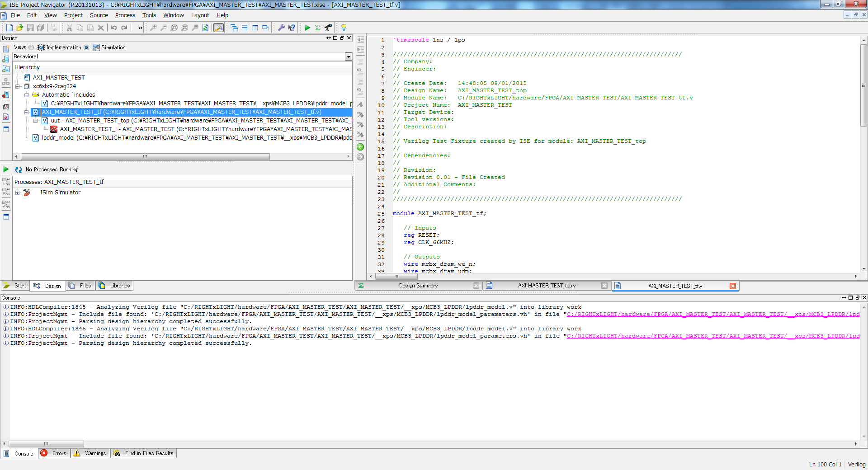Click the second lpddr path link in console
This screenshot has height=470, width=868.
713,336
